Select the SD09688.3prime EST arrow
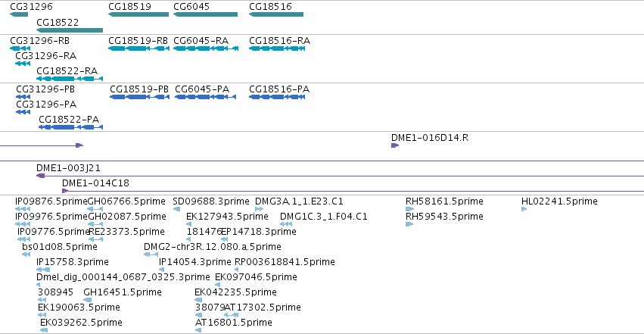Viewport: 644px width, 334px height. pyautogui.click(x=176, y=209)
